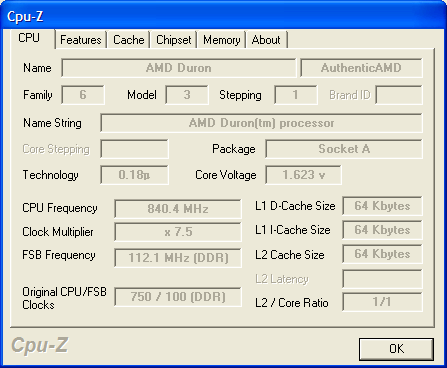Open the About tab
Screen dimensions: 447x368
click(266, 40)
